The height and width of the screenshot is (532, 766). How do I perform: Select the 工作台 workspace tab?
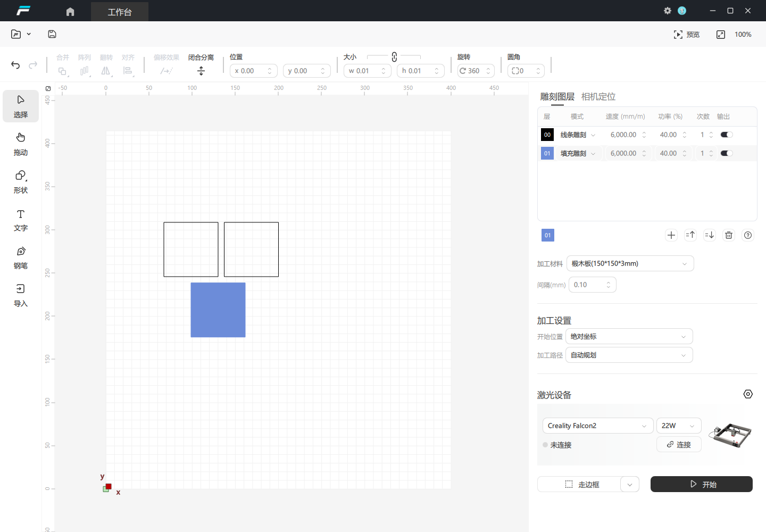(120, 12)
